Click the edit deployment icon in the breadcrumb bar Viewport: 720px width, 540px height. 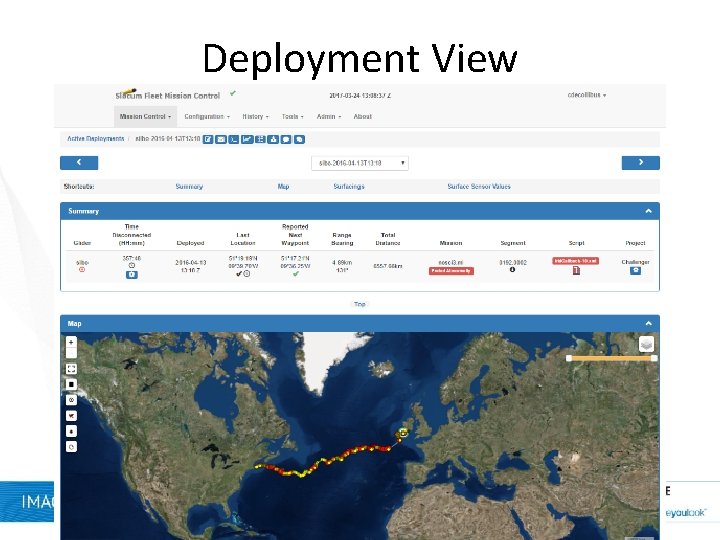coord(208,139)
